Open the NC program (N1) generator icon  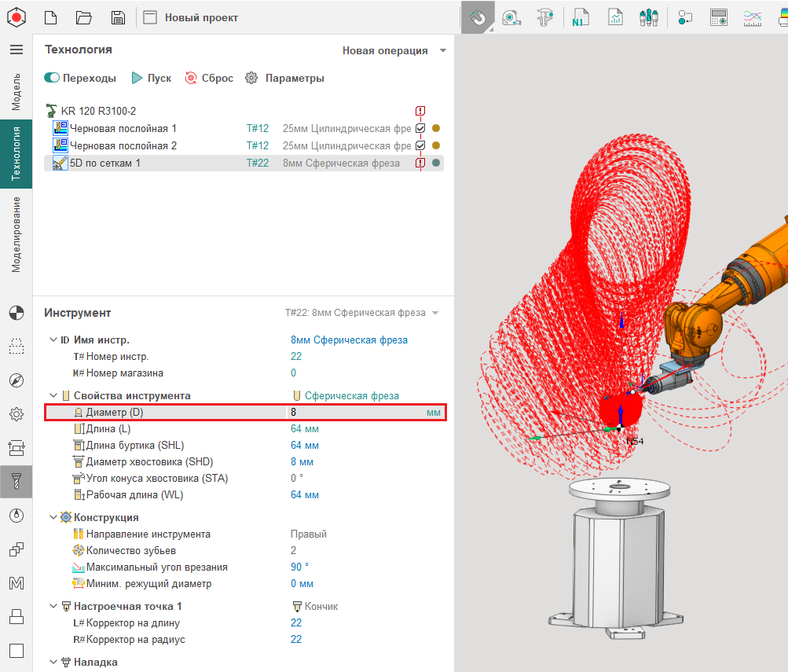click(x=581, y=17)
